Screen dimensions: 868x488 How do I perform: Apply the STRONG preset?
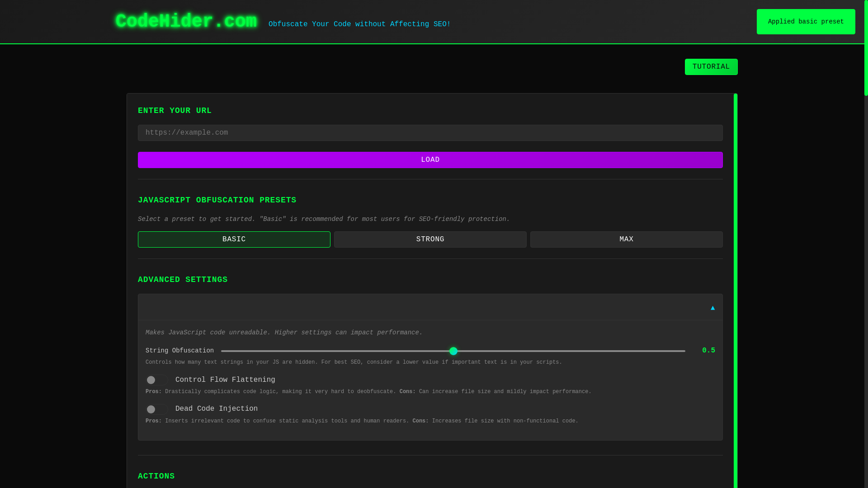pos(430,239)
